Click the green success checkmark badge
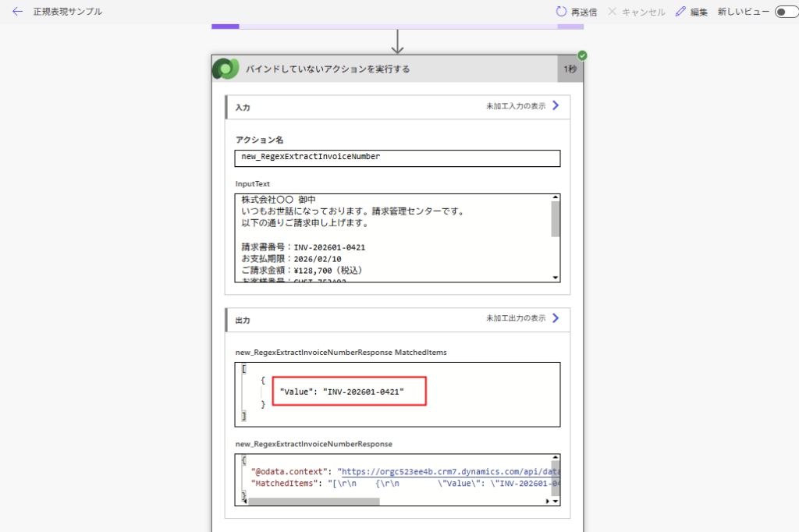The height and width of the screenshot is (532, 799). (x=582, y=55)
